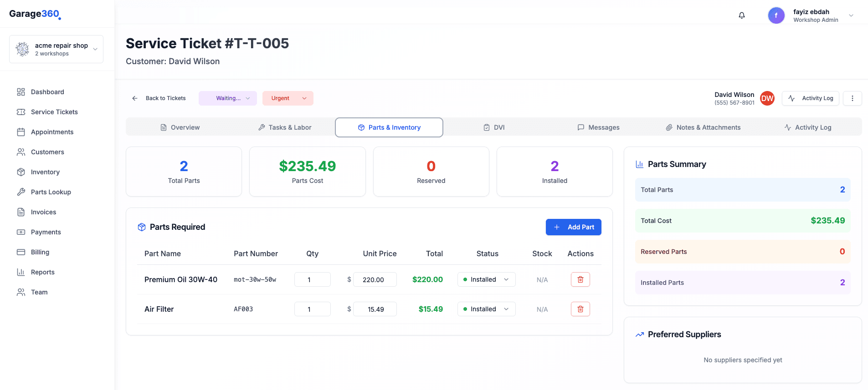
Task: Open Parts Lookup wrench icon
Action: (x=21, y=192)
